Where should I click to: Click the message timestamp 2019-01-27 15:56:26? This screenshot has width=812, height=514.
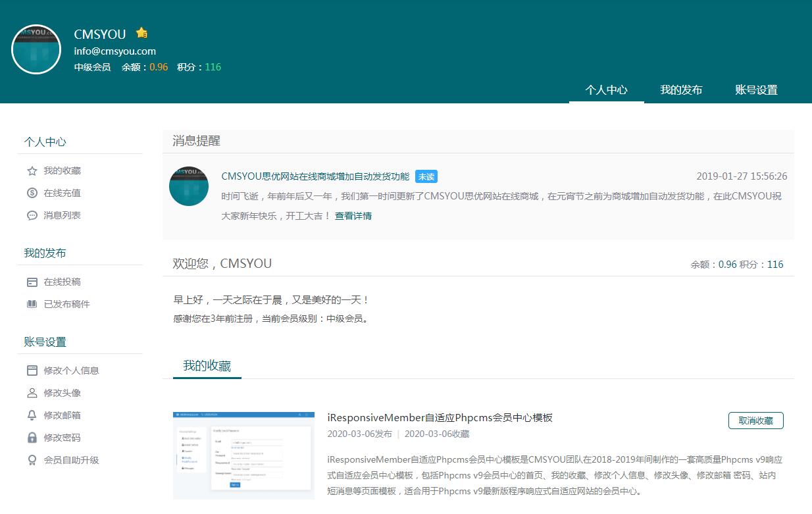742,176
